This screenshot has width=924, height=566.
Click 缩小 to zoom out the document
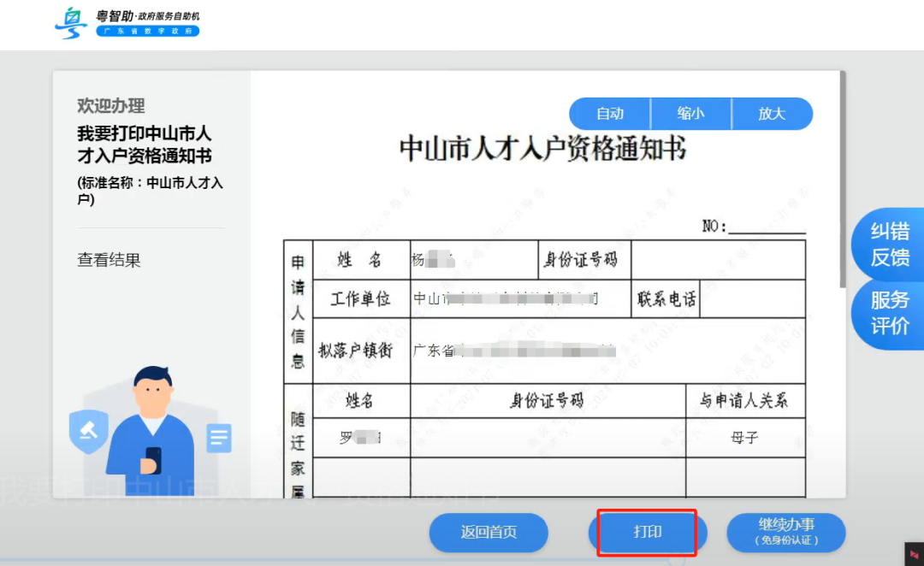click(691, 113)
